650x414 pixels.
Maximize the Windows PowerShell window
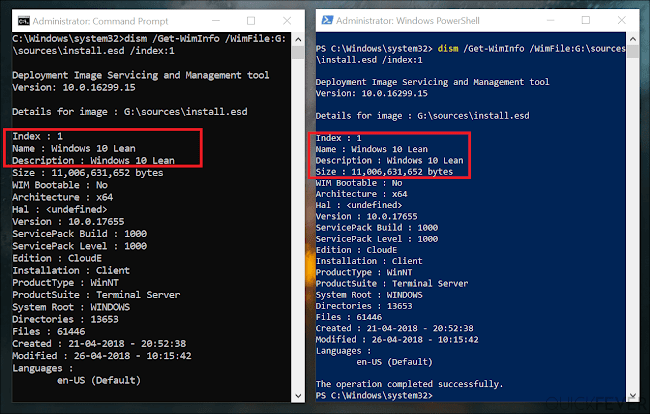coord(585,20)
